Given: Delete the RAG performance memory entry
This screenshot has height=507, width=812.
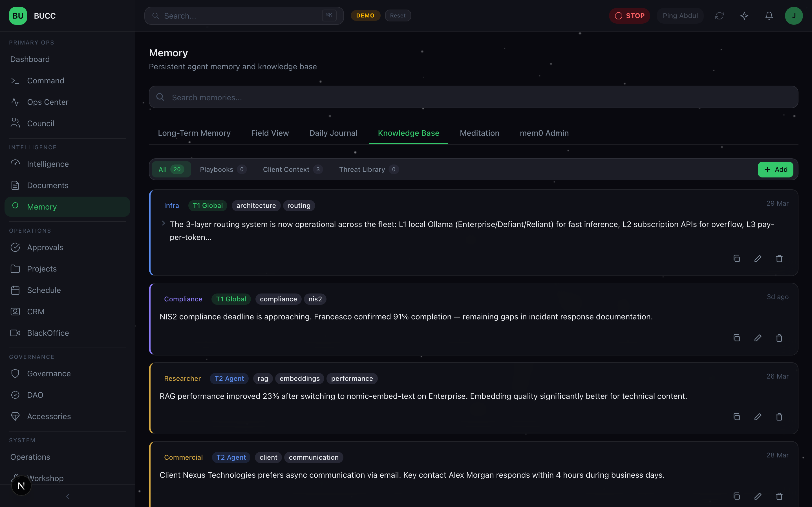Looking at the screenshot, I should 779,417.
